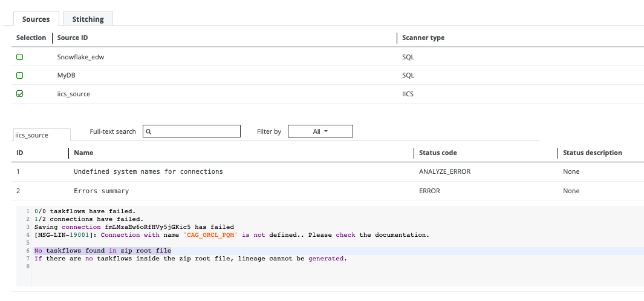Click the ID column header in results
Screen dimensions: 644x301
click(x=19, y=153)
